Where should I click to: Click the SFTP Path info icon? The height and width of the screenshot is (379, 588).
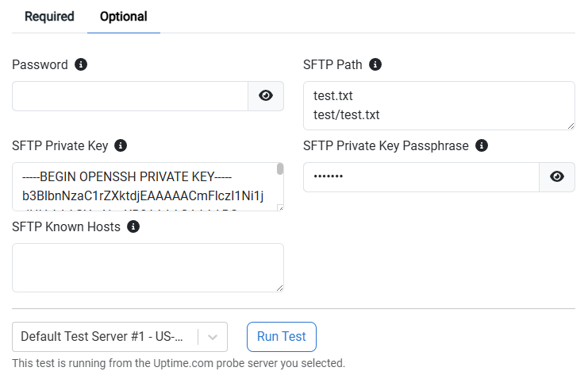coord(375,64)
